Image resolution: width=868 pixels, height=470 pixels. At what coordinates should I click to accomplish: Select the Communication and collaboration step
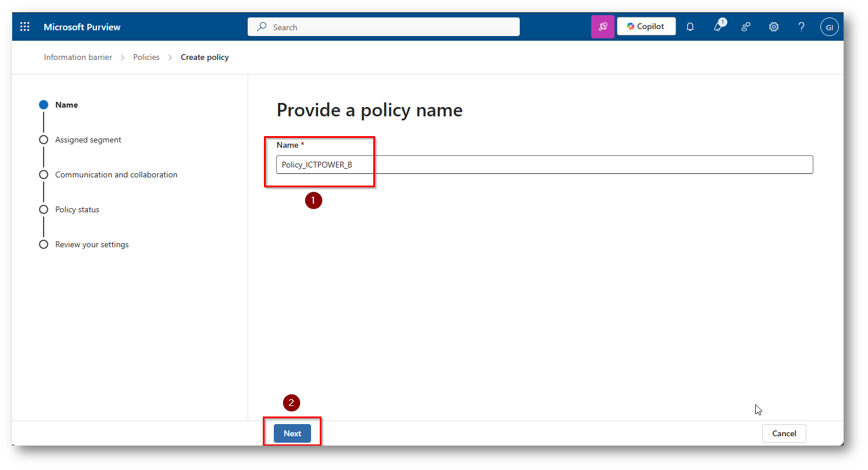coord(108,175)
